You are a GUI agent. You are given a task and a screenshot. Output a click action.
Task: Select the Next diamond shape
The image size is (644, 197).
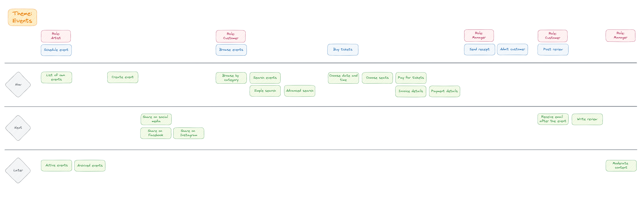18,128
